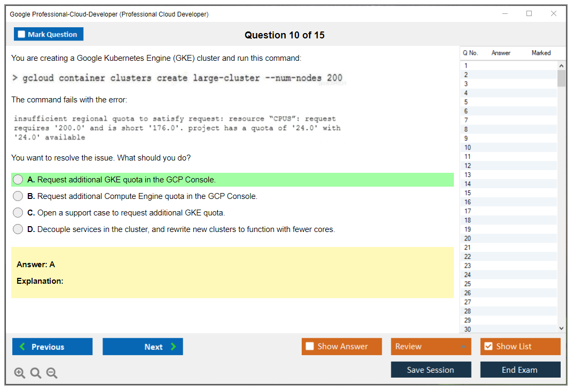Choose option B Compute Engine quota
The height and width of the screenshot is (392, 574).
point(18,196)
